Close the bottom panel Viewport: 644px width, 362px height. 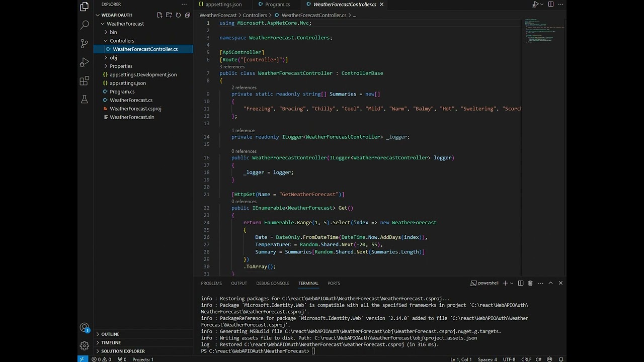point(560,283)
